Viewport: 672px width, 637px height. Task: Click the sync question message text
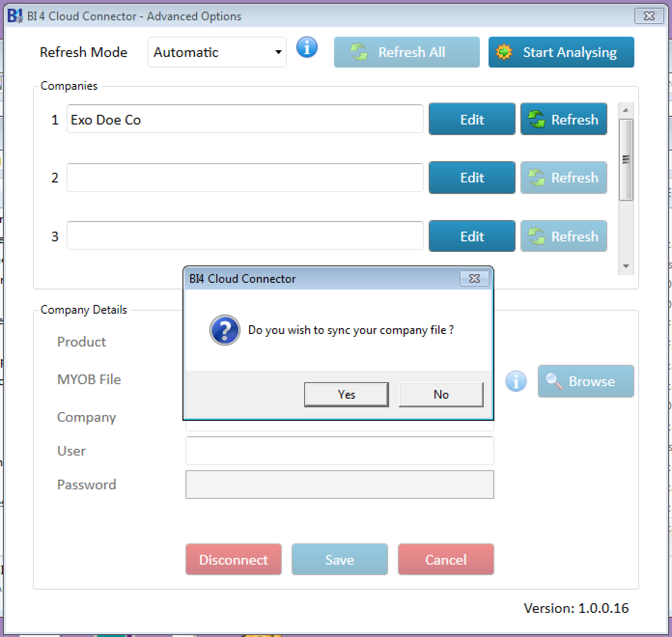pos(351,330)
